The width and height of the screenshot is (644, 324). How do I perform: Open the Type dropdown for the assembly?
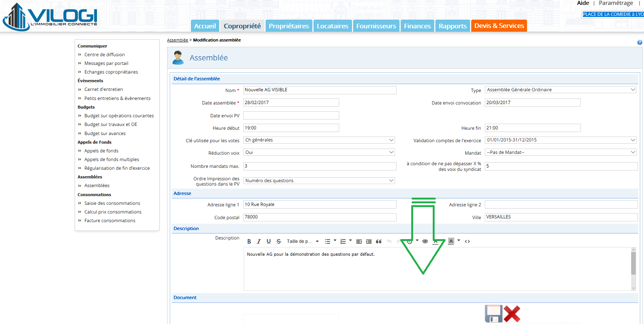tap(561, 90)
